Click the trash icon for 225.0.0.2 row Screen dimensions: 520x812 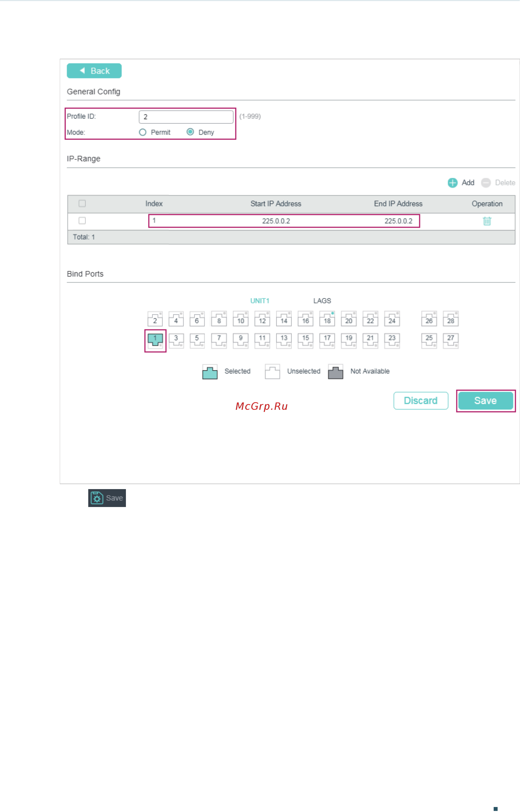487,221
